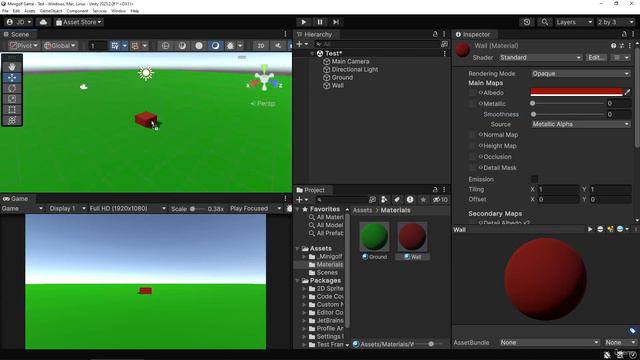Lock the Inspector panel
The image size is (640, 360).
tap(624, 34)
